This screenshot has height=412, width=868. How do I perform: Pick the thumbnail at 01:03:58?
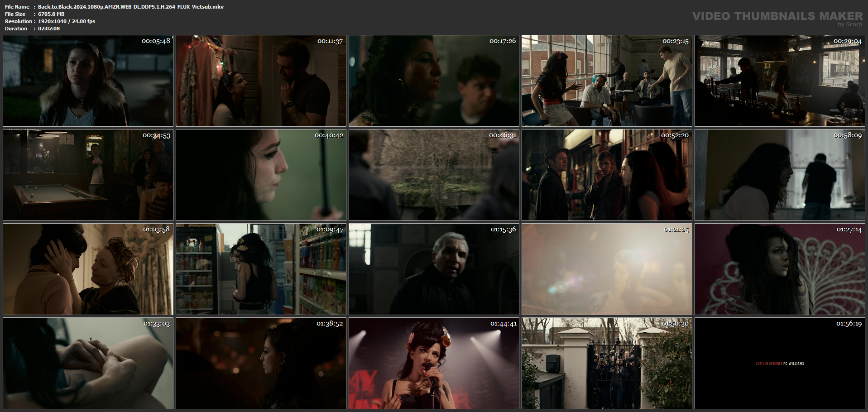coord(88,269)
